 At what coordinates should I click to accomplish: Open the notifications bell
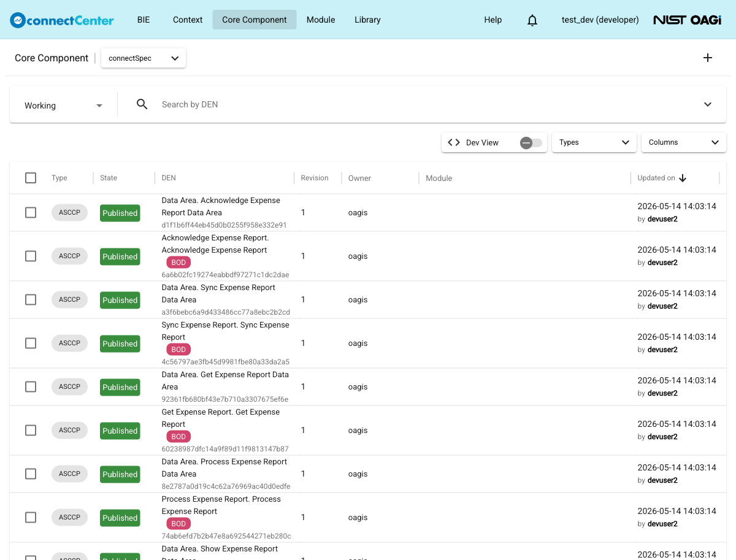click(x=532, y=20)
